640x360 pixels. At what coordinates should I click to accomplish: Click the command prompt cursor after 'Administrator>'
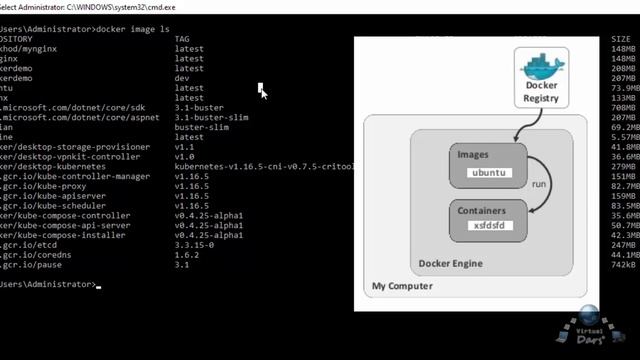pyautogui.click(x=99, y=287)
